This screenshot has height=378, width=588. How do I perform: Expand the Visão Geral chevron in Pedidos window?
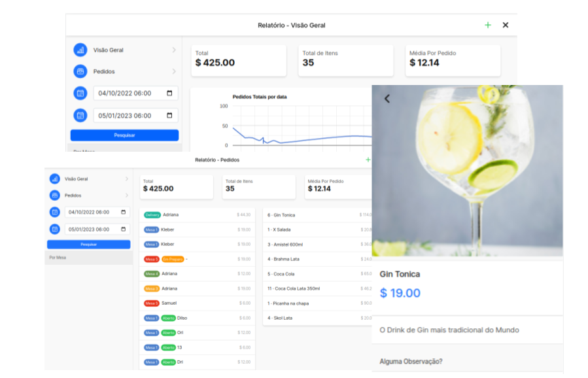click(127, 179)
